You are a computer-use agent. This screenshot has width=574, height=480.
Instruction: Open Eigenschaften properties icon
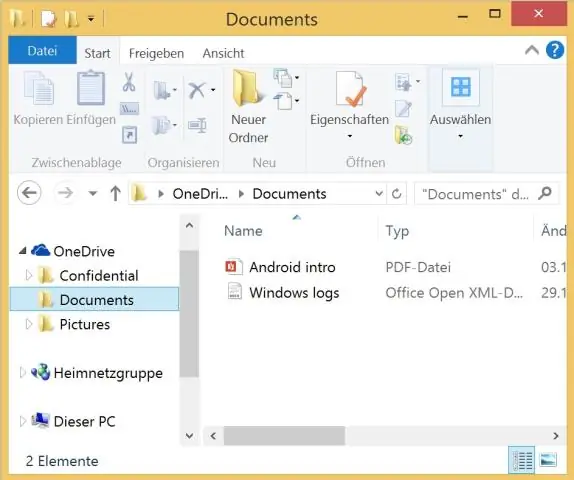pyautogui.click(x=350, y=89)
